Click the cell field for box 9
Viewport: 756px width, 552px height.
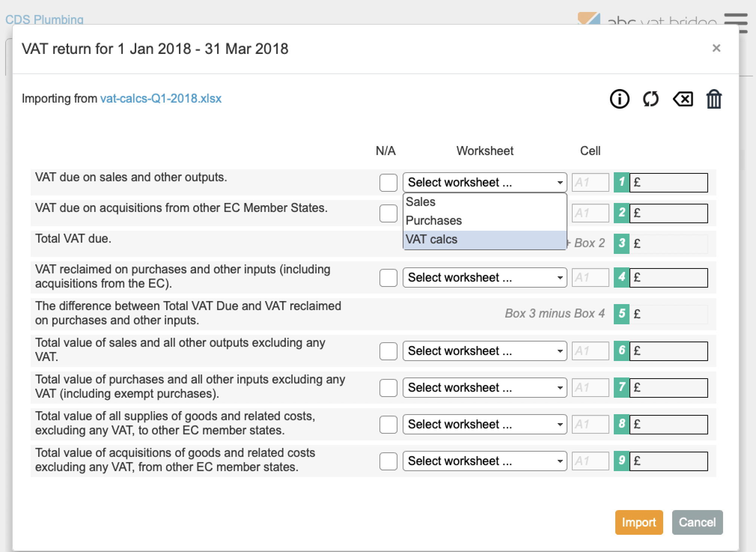coord(590,461)
